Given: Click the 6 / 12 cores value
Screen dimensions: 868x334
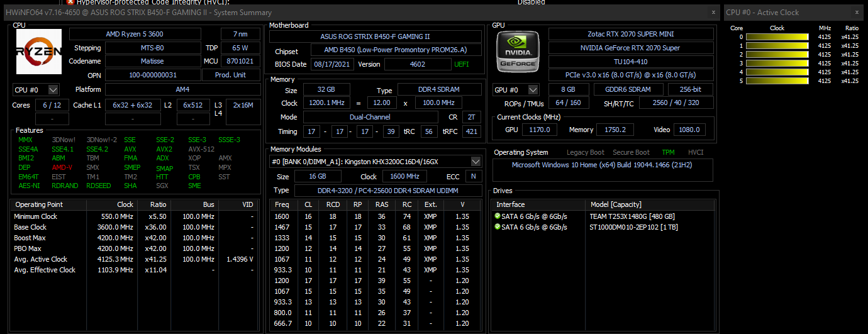Looking at the screenshot, I should (x=52, y=105).
